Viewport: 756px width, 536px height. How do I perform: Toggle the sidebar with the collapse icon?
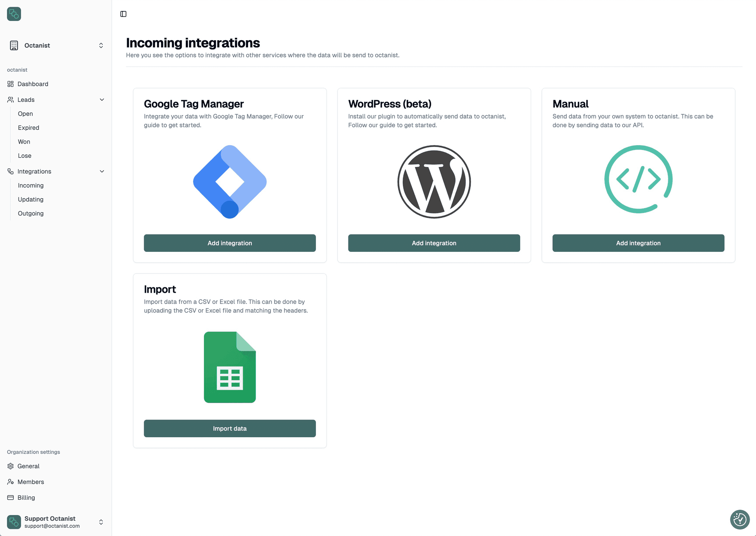[123, 14]
